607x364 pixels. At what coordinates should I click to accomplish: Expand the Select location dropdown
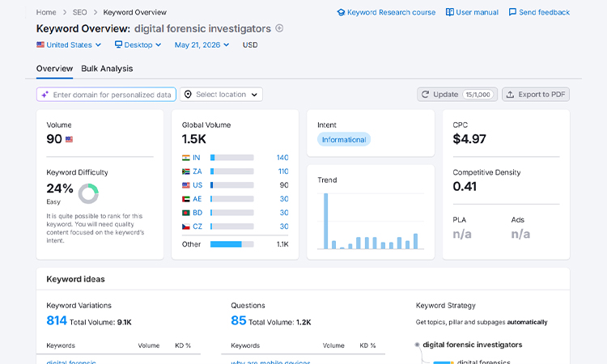(221, 95)
